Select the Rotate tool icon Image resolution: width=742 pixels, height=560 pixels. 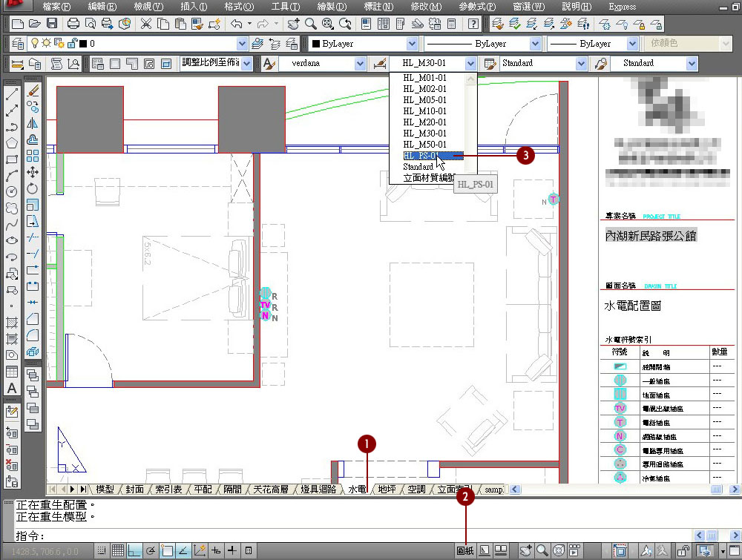[33, 188]
